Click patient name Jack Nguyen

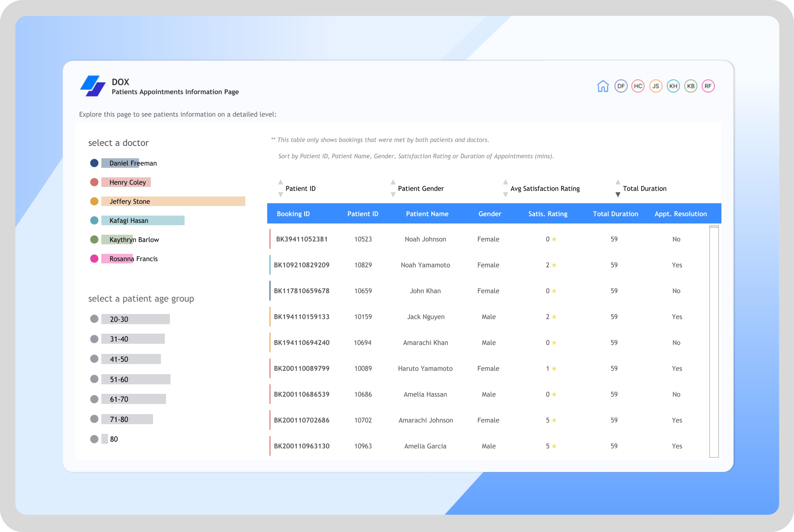[426, 317]
